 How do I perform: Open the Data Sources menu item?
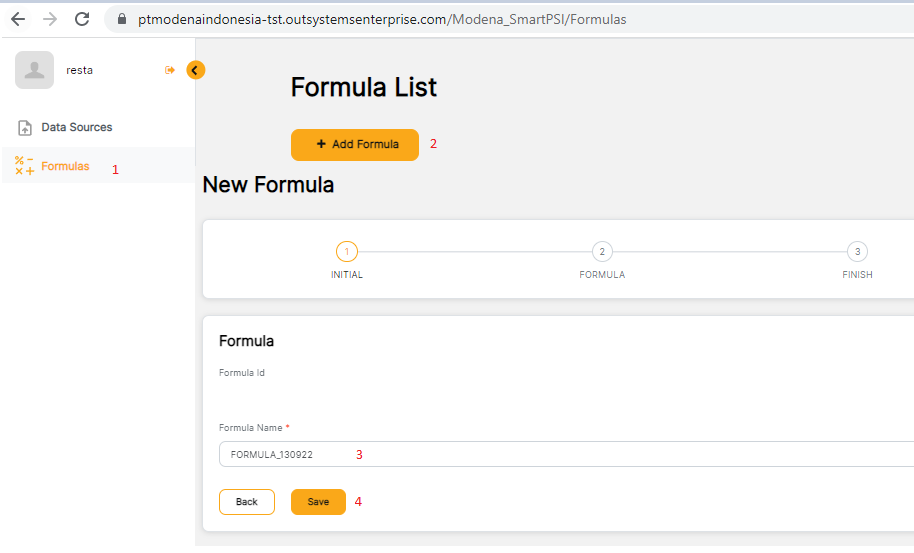point(76,128)
